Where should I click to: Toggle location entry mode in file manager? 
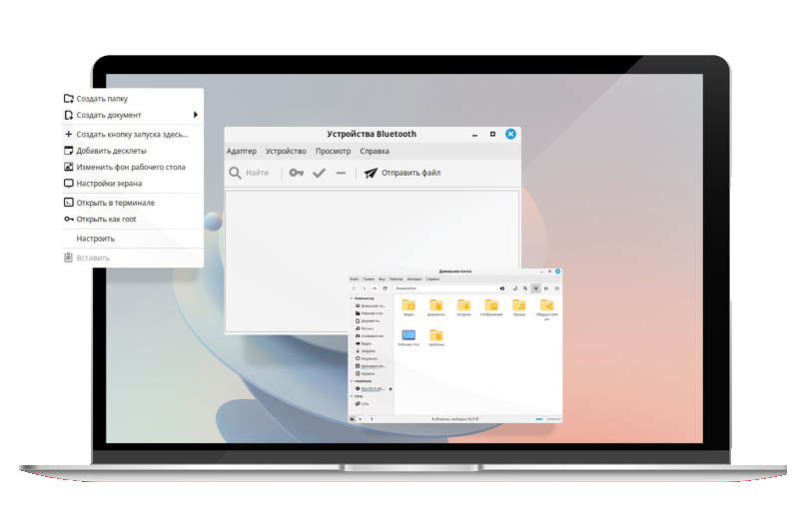pyautogui.click(x=514, y=288)
